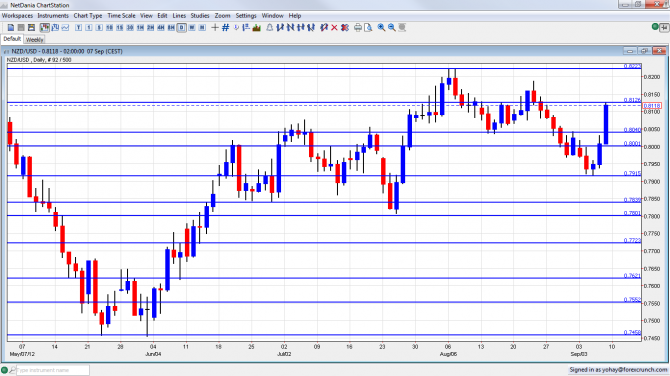The image size is (670, 376).
Task: Click the volume histogram study icon
Action: click(x=257, y=27)
